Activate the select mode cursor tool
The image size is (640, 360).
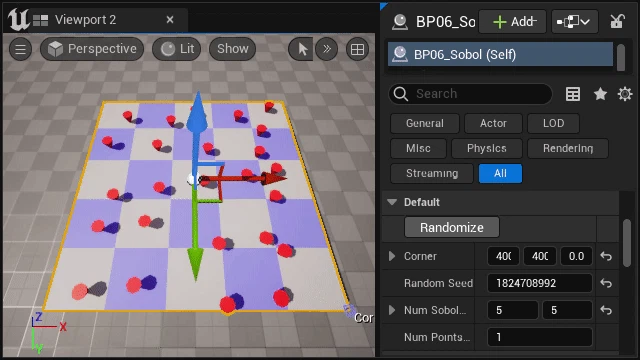pyautogui.click(x=301, y=49)
